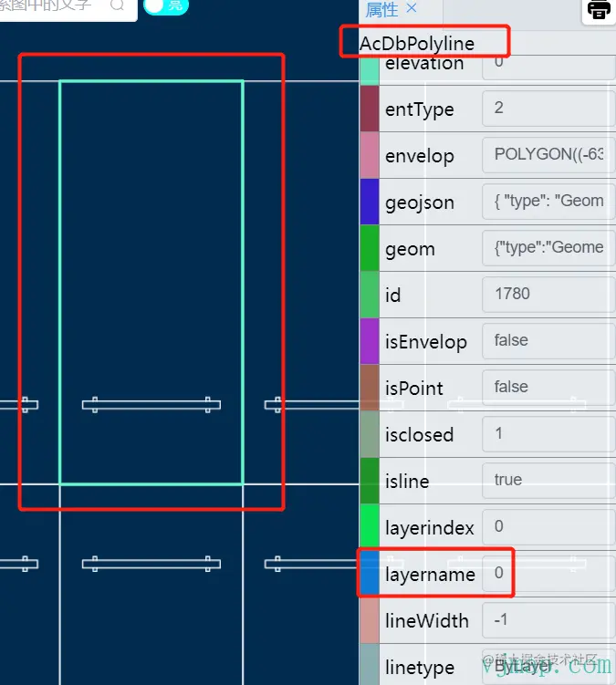
Task: Click the lineWidth property label
Action: [x=426, y=621]
